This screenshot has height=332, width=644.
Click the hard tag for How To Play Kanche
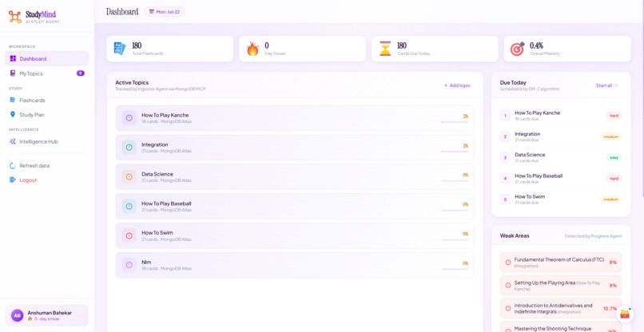(x=614, y=116)
